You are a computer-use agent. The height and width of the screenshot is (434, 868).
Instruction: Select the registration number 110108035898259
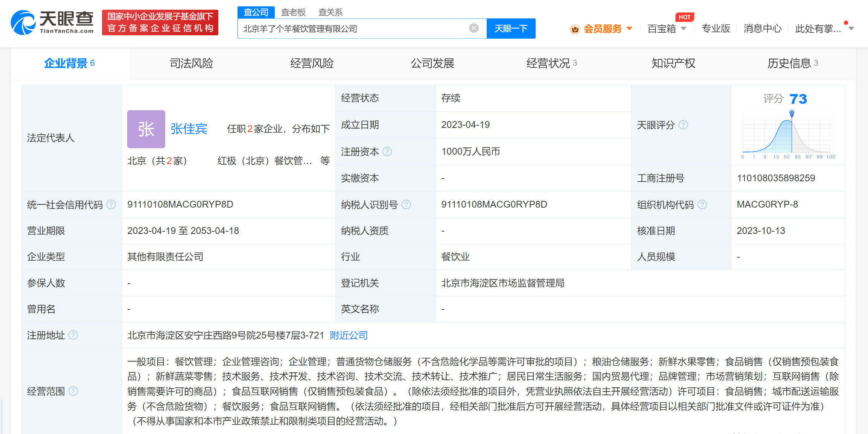(x=776, y=178)
